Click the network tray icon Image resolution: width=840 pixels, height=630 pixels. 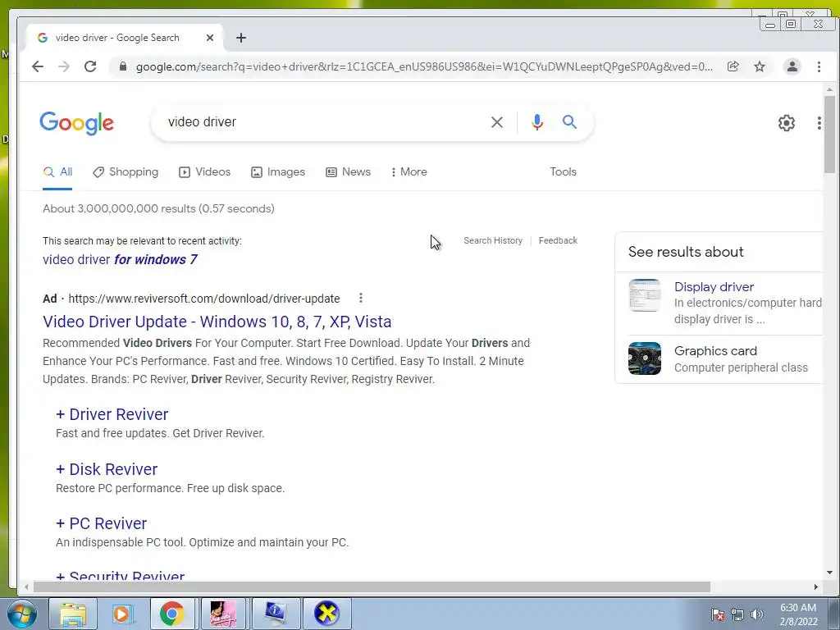click(737, 614)
